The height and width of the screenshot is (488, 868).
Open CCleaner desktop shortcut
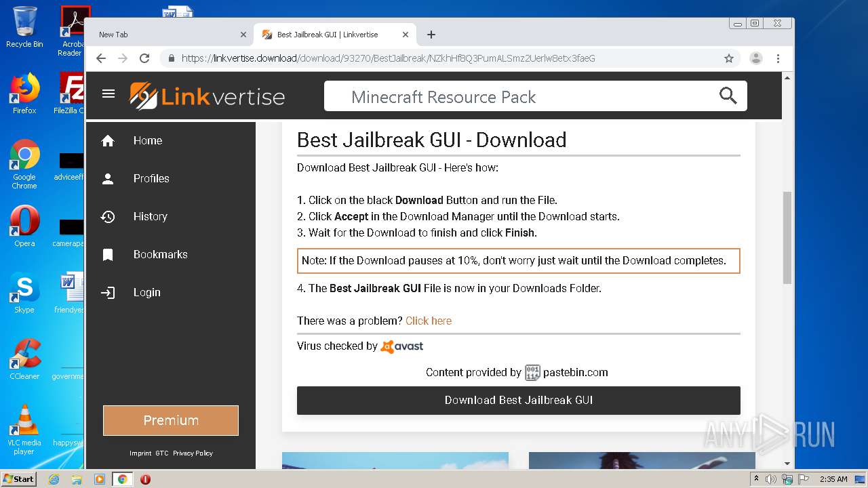click(24, 359)
